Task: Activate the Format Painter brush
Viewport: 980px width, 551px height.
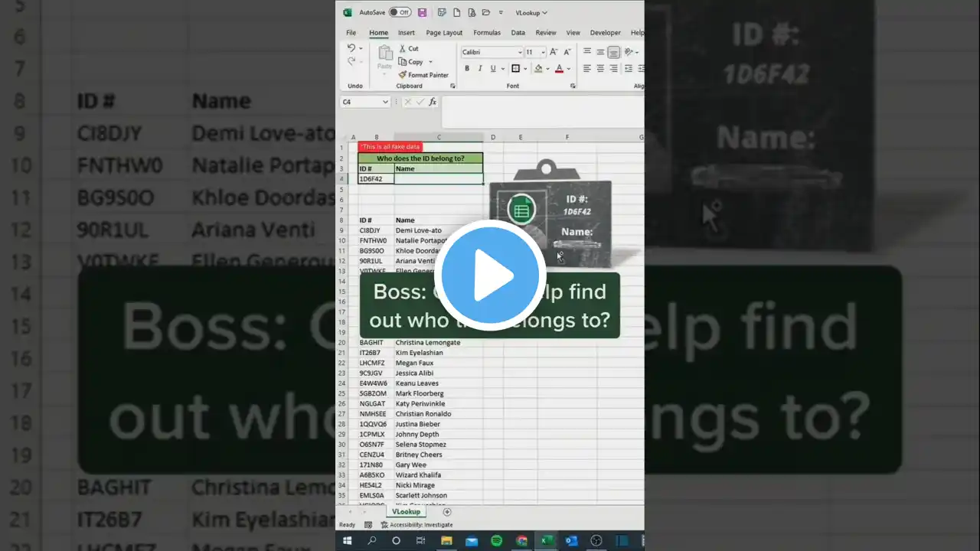Action: 403,75
